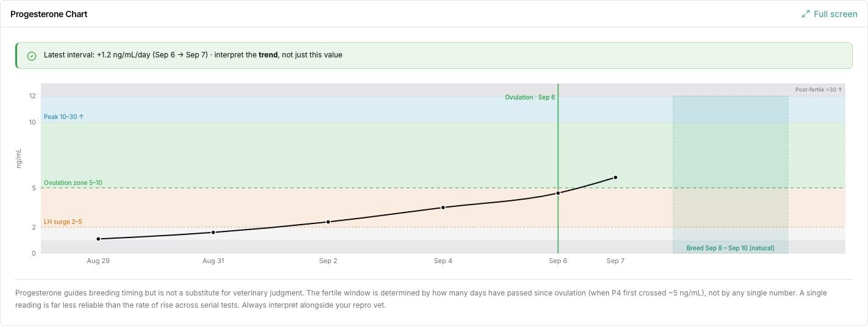Click the y-axis value 12
Screen dimensions: 868x326
[32, 96]
